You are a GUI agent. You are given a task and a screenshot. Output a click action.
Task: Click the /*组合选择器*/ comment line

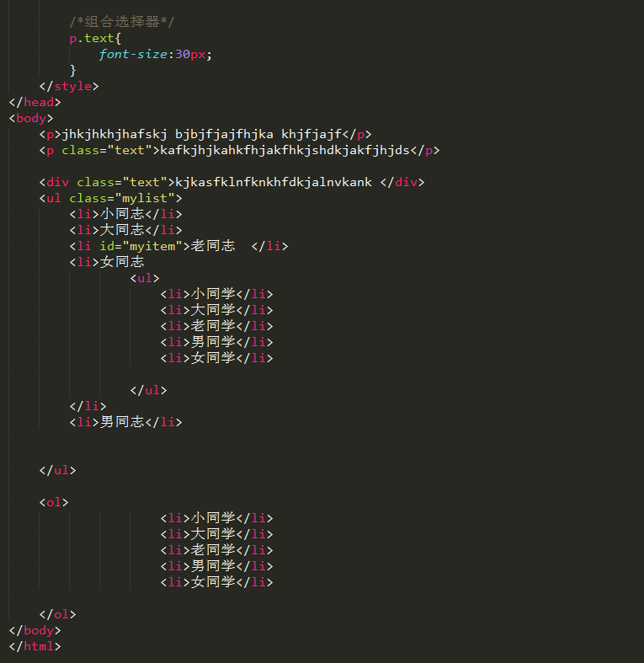click(x=122, y=22)
